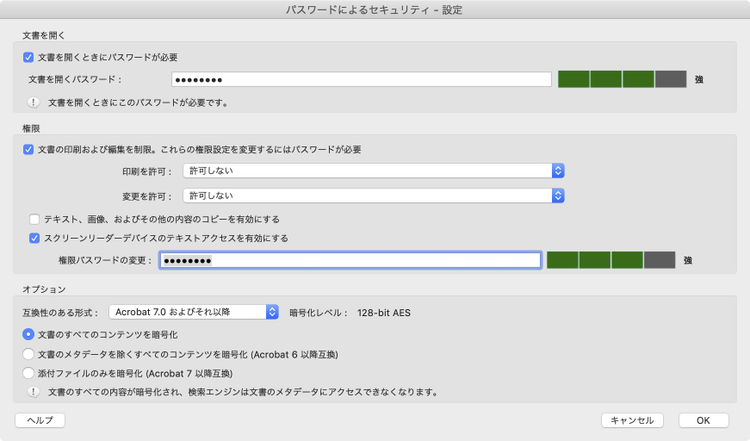
Task: Click the 権限パスワードの変更 input field
Action: pyautogui.click(x=350, y=261)
